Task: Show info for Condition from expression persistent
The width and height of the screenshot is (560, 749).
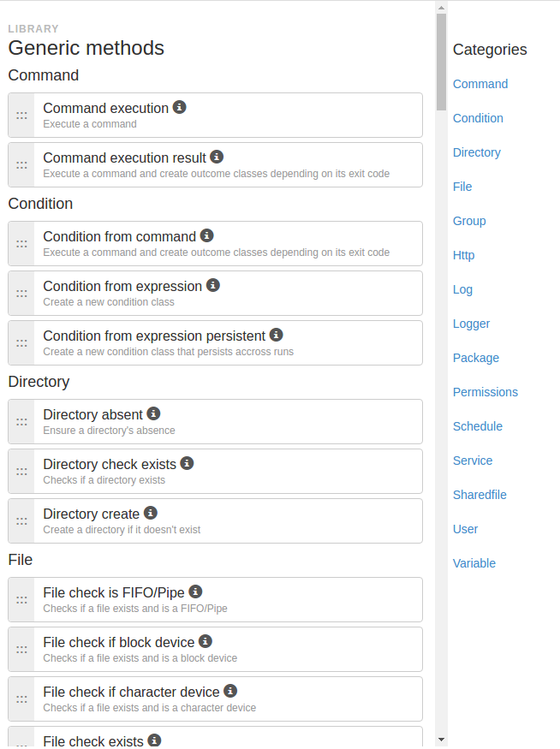Action: point(277,335)
